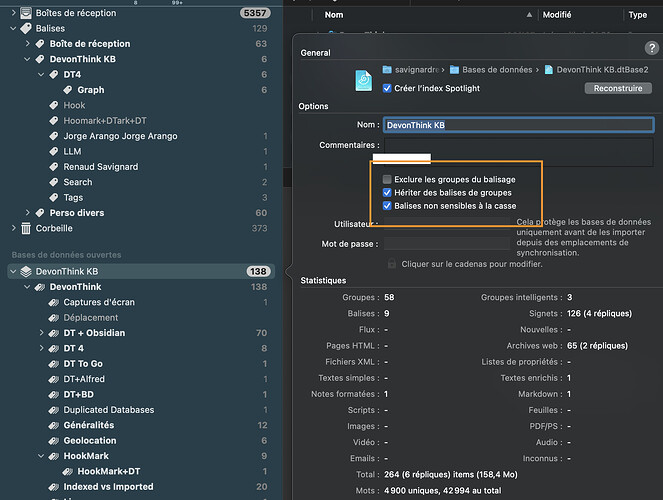Click the DevonThink KB database stack icon
The image size is (663, 500).
[26, 271]
